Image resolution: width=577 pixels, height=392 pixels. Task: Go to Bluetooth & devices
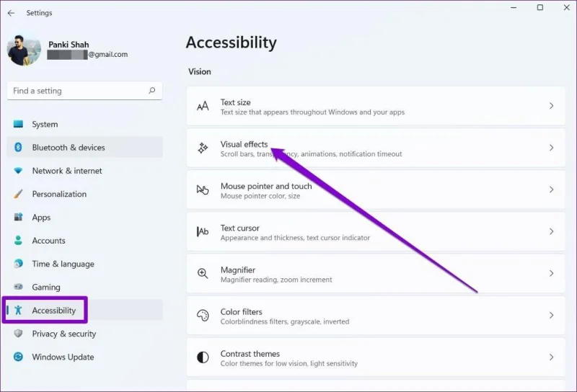(x=84, y=147)
